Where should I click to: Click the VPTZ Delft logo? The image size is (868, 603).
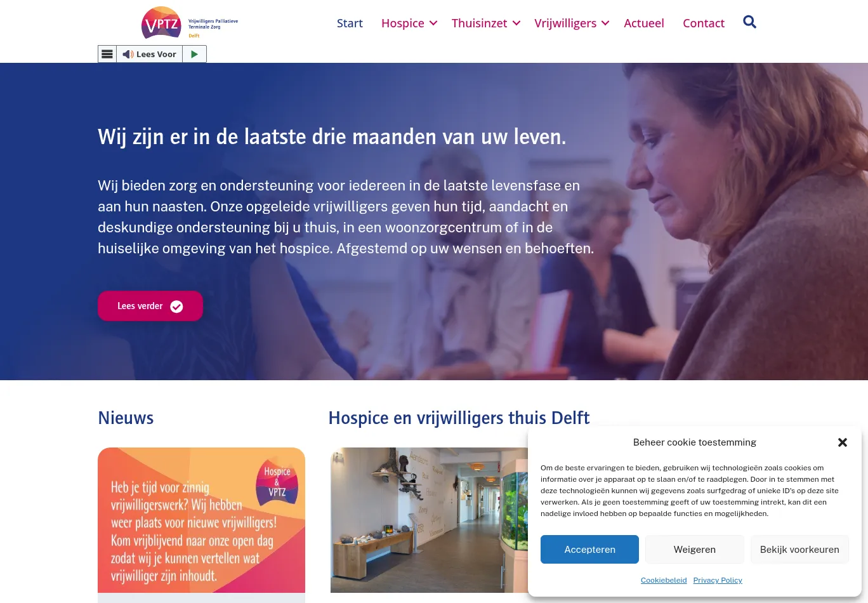click(190, 23)
